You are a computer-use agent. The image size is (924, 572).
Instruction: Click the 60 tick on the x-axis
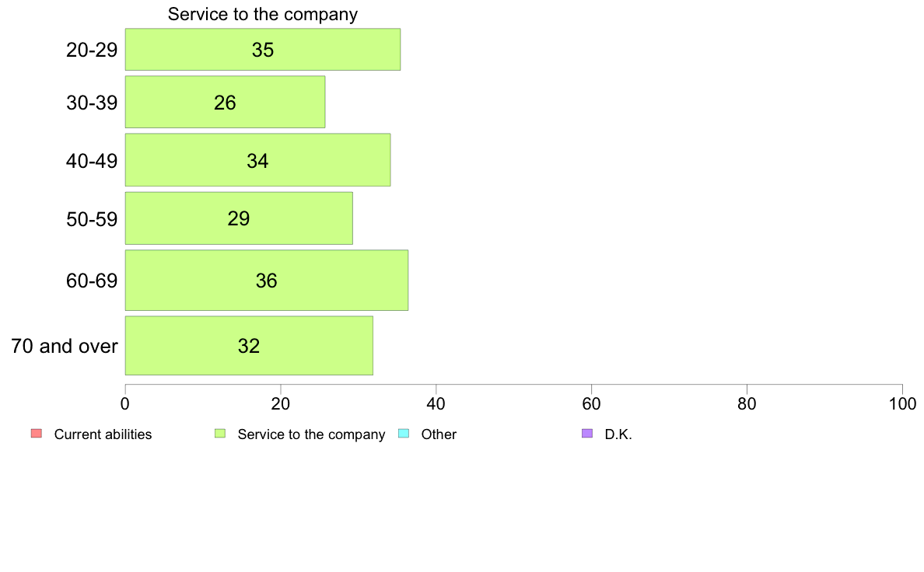[x=591, y=403]
